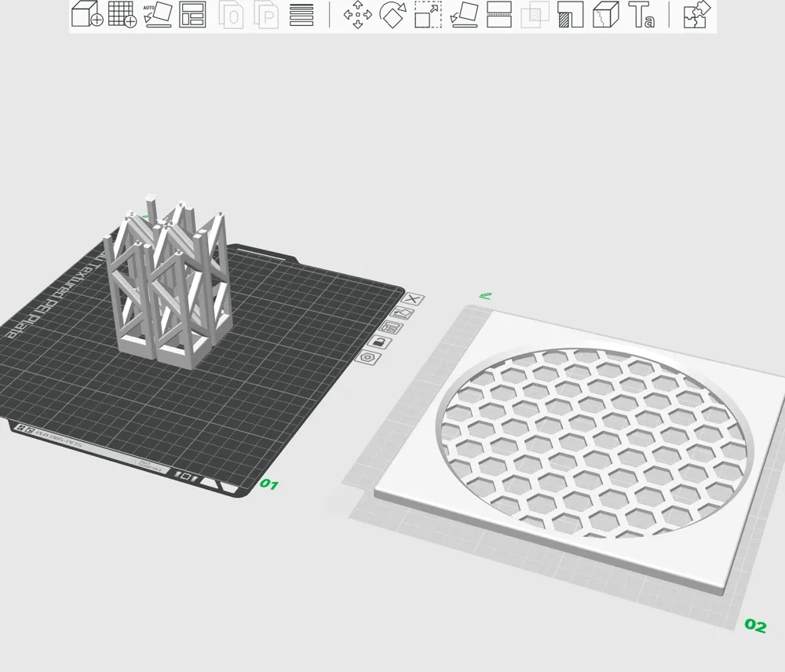785x672 pixels.
Task: Click the Add model cube icon
Action: [86, 15]
